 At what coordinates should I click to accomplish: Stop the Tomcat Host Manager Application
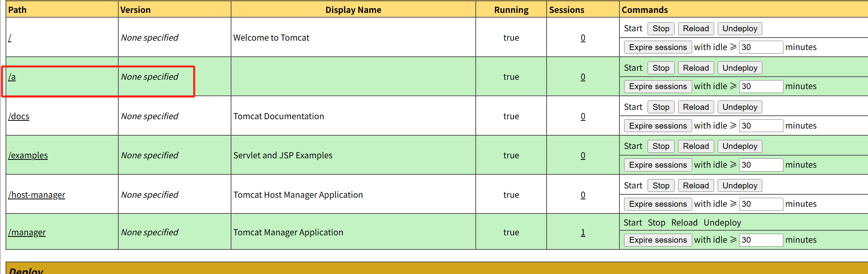coord(661,186)
